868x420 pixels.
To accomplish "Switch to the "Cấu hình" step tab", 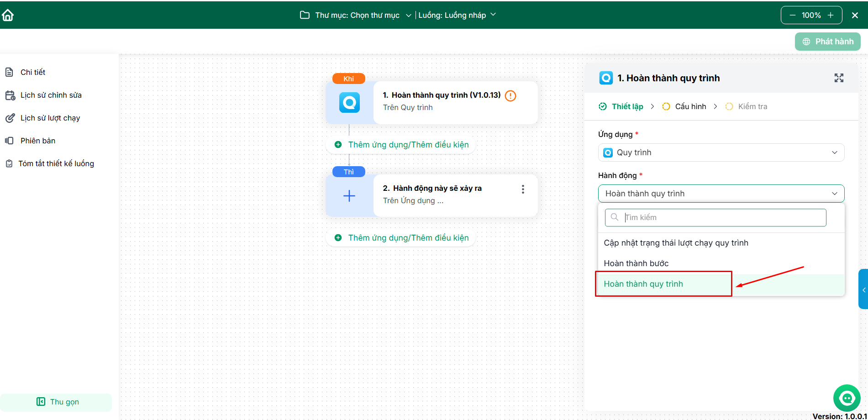I will [684, 106].
